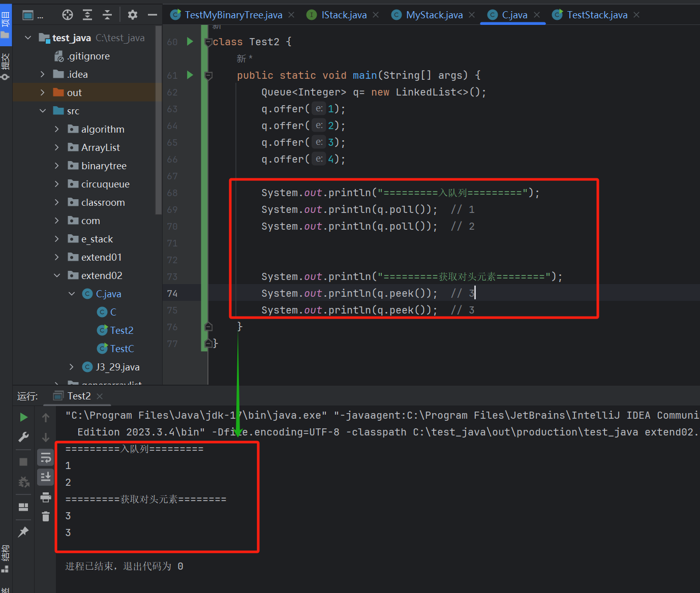
Task: Close the TestMyBinaryTree.java tab
Action: coord(291,15)
